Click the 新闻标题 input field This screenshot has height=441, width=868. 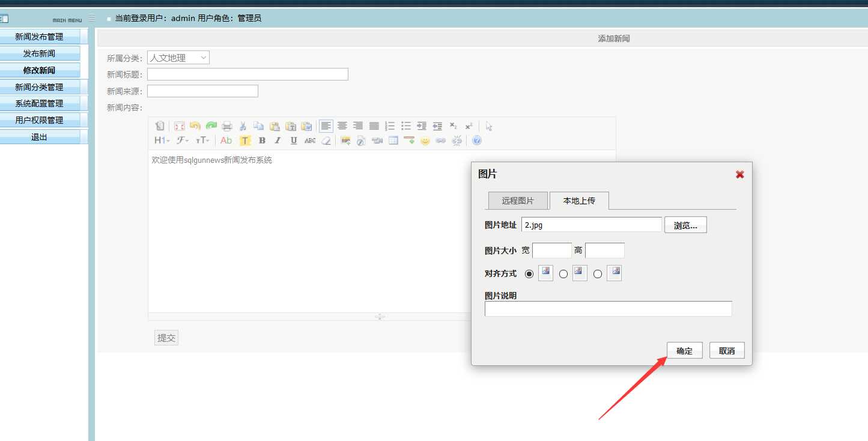[247, 75]
